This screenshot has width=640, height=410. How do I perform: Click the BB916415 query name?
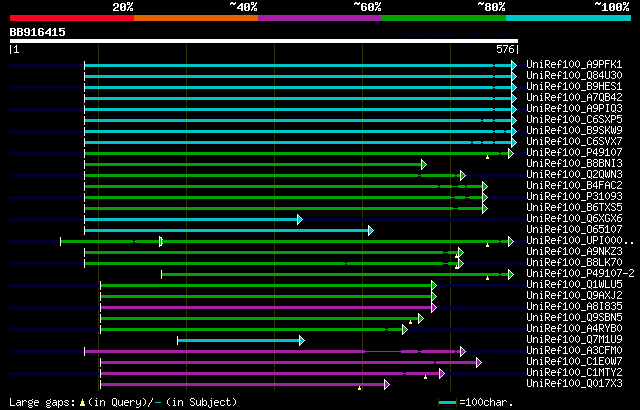click(38, 32)
